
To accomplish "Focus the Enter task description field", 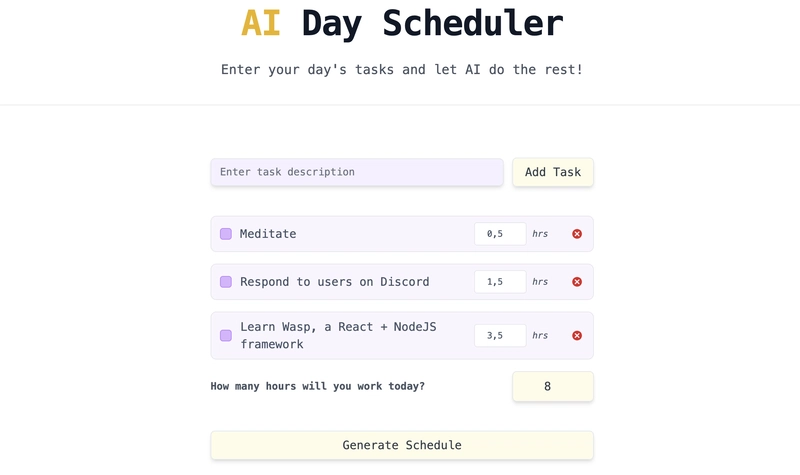I will pyautogui.click(x=357, y=172).
